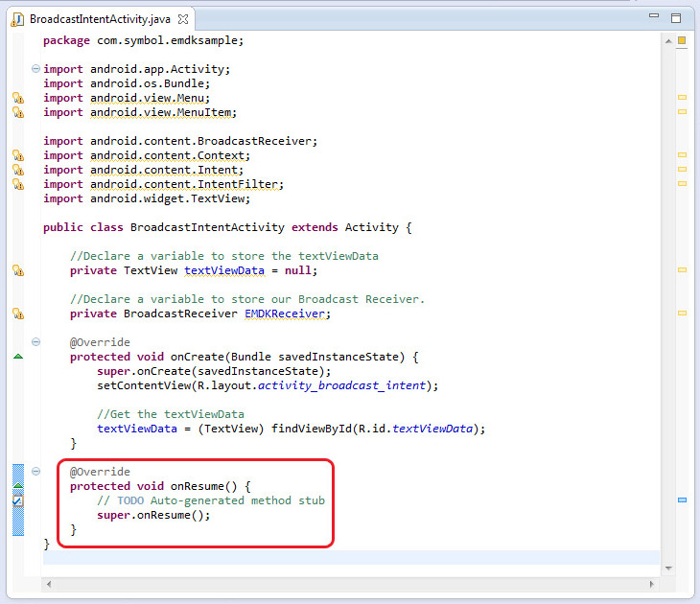The height and width of the screenshot is (604, 700).
Task: Click the horizontal scrollbar right arrow
Action: click(651, 583)
